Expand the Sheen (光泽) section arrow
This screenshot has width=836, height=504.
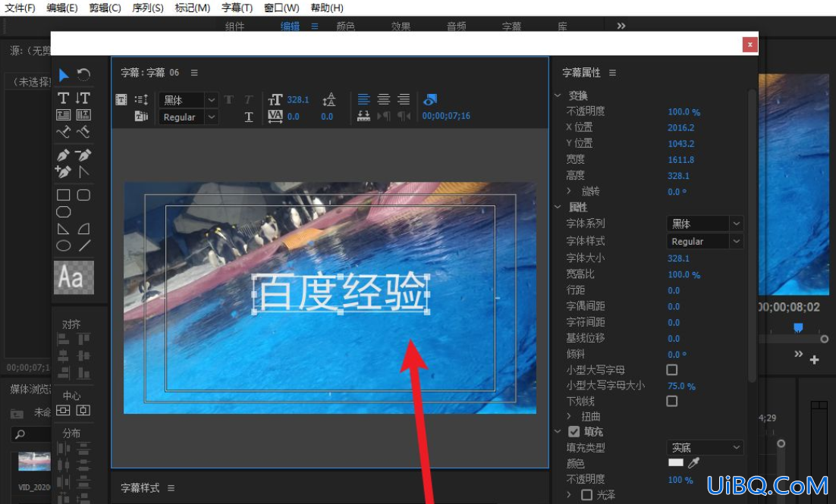click(569, 494)
